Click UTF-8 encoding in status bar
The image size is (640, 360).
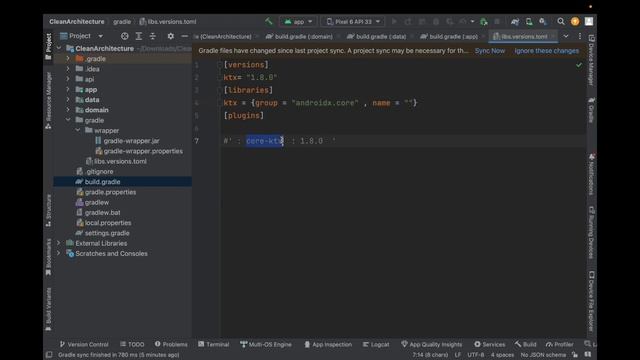coord(476,355)
